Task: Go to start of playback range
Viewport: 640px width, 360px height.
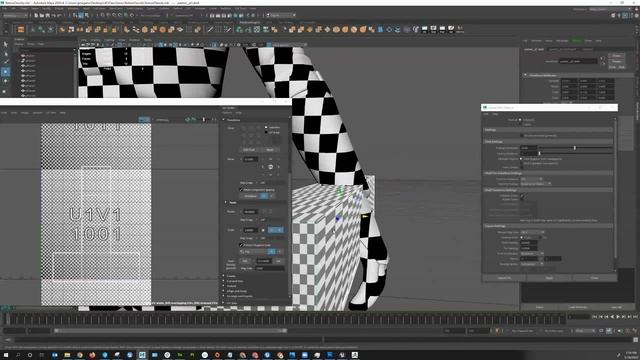Action: [x=595, y=317]
